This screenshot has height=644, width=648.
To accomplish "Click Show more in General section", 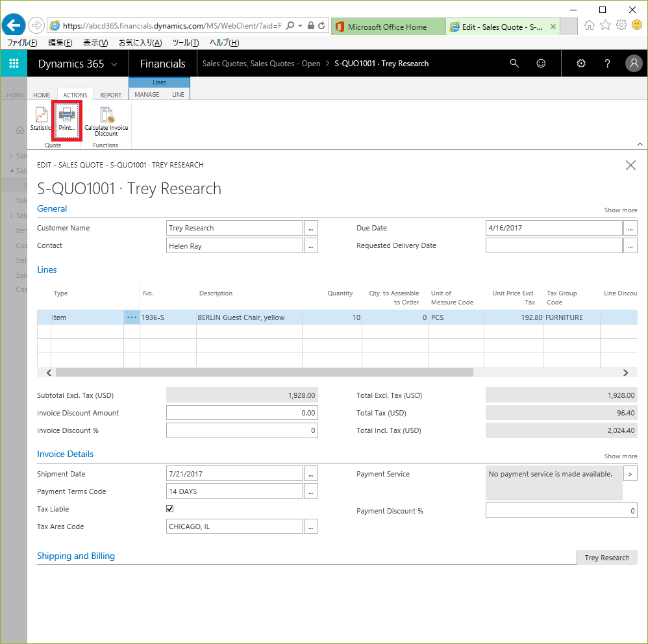I will tap(620, 210).
